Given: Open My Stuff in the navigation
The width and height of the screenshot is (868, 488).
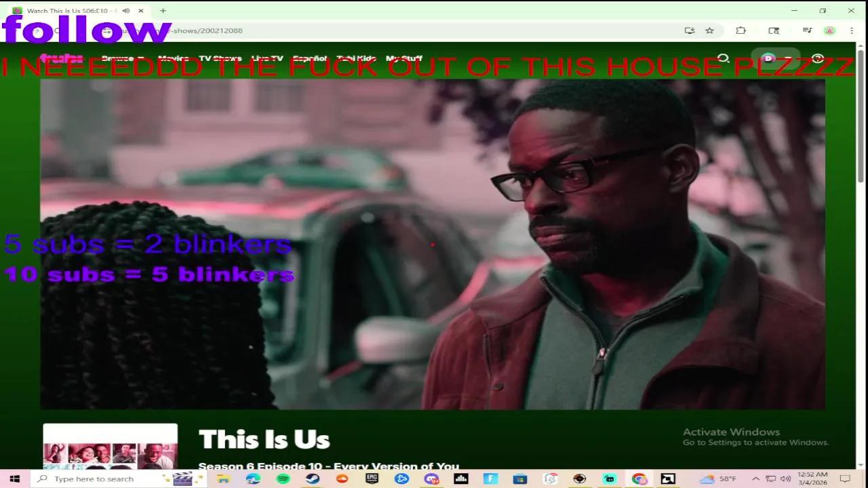Looking at the screenshot, I should click(x=404, y=58).
